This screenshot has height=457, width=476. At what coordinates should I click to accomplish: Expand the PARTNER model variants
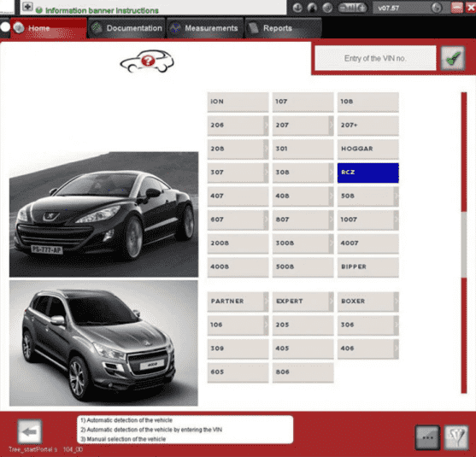[266, 302]
